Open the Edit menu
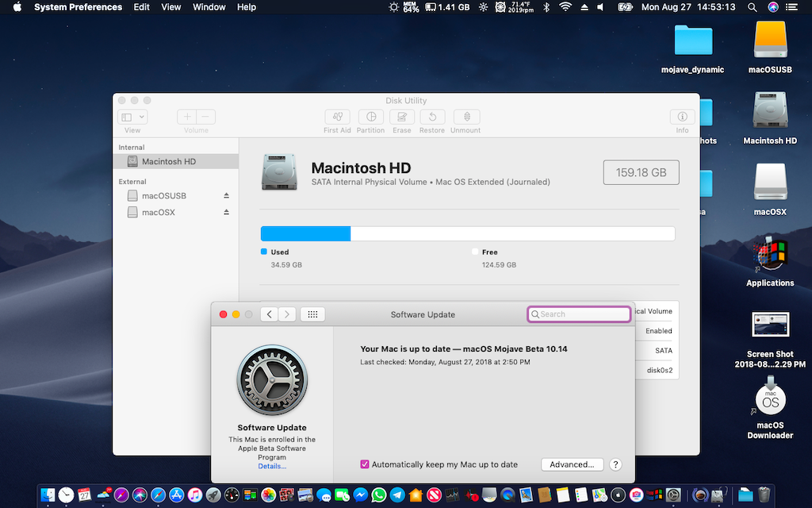Image resolution: width=812 pixels, height=508 pixels. pos(141,7)
